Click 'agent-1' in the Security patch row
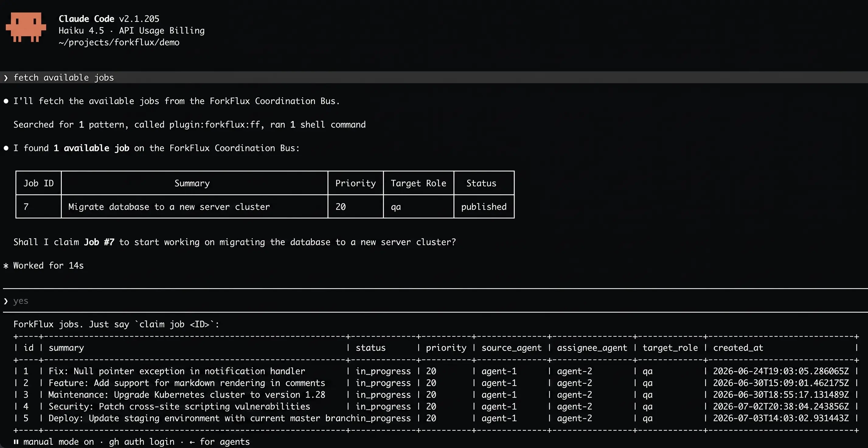The height and width of the screenshot is (448, 868). click(x=499, y=406)
